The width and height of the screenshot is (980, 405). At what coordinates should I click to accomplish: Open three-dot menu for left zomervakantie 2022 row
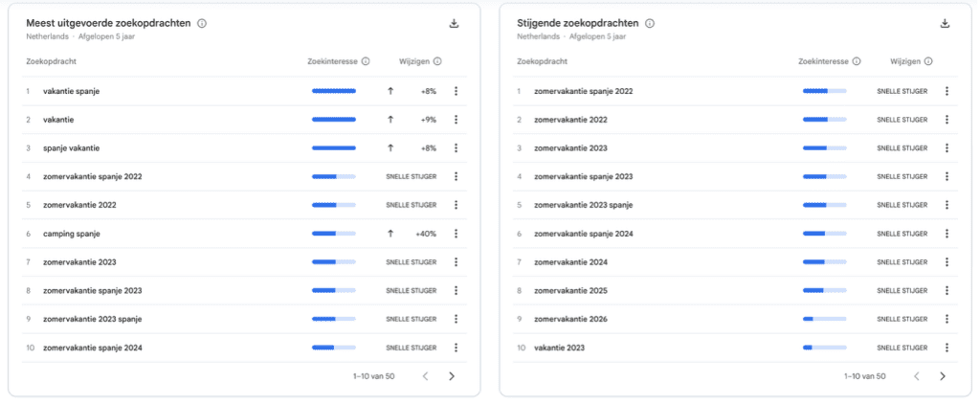point(457,205)
